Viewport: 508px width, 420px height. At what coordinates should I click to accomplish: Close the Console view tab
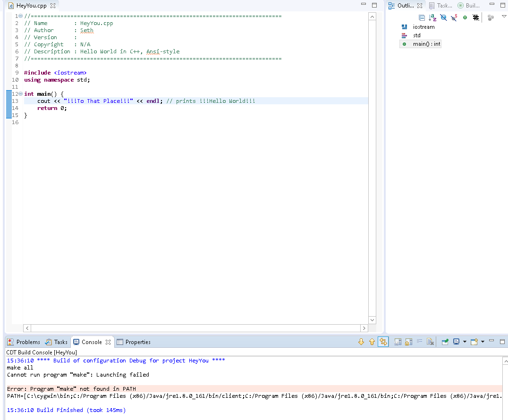point(108,342)
